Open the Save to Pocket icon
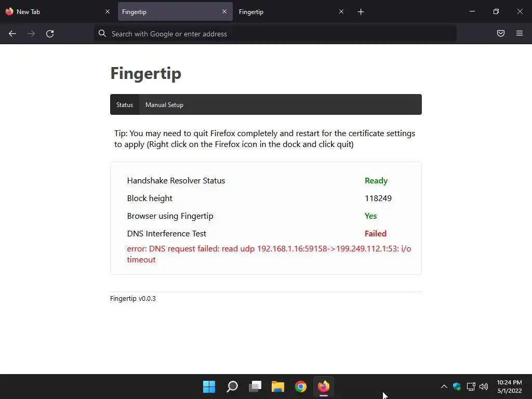532x399 pixels. pos(501,33)
